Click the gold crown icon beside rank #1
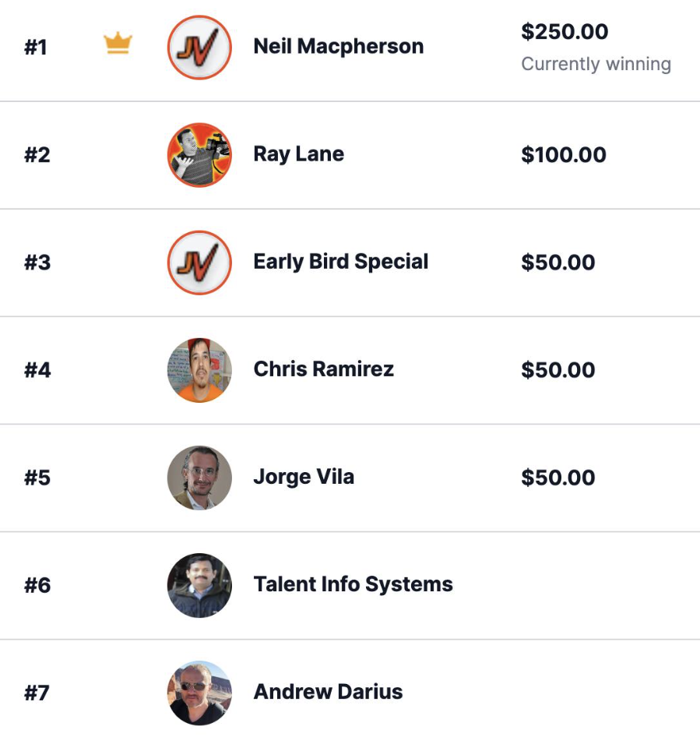 118,44
